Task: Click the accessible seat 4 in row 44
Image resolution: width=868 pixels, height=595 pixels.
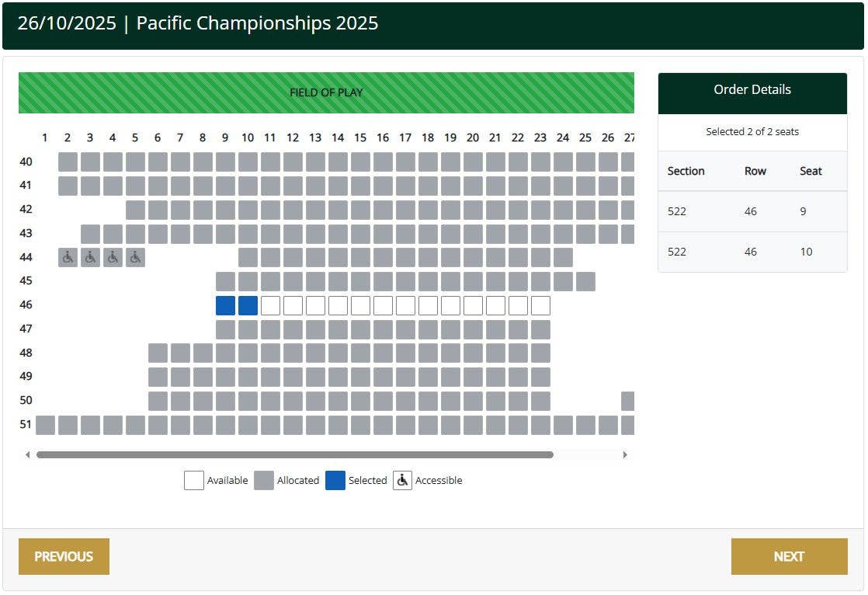Action: tap(113, 258)
